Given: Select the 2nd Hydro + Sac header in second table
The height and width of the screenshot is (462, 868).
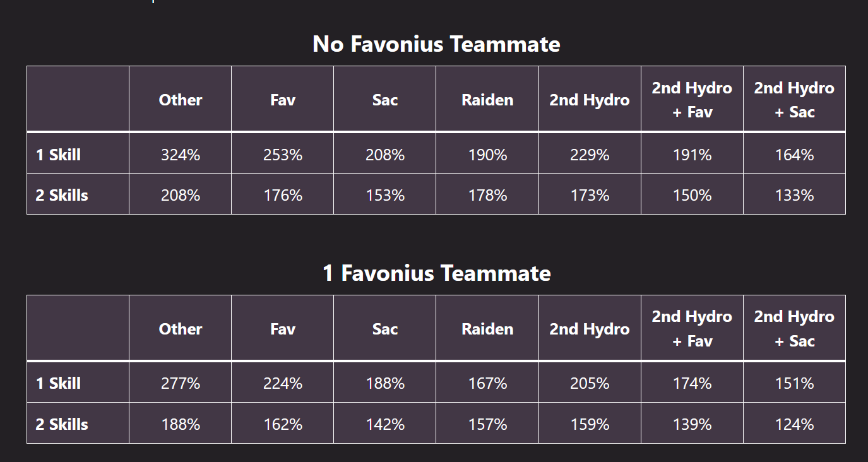Looking at the screenshot, I should tap(794, 329).
